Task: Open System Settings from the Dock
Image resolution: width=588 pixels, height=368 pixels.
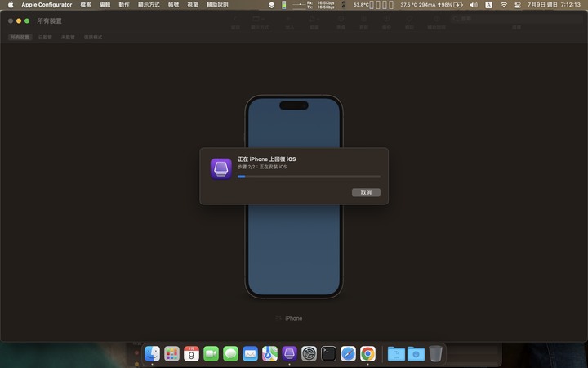Action: [309, 354]
